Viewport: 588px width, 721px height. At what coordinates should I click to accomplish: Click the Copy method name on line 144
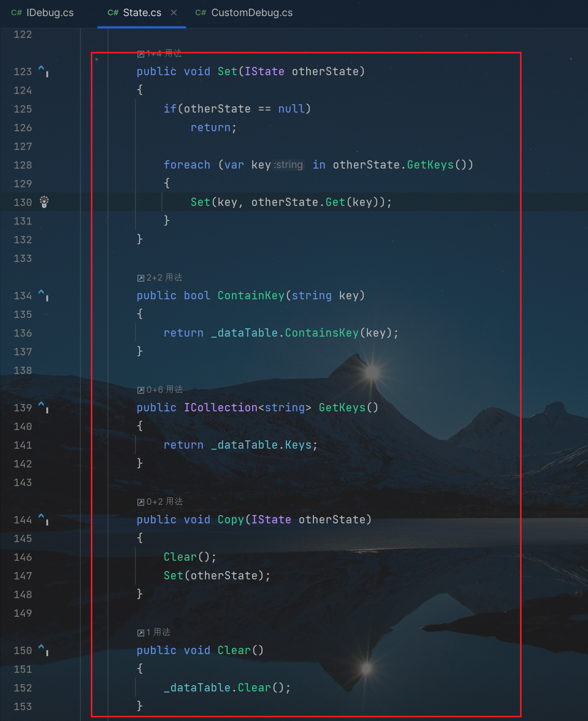point(231,519)
